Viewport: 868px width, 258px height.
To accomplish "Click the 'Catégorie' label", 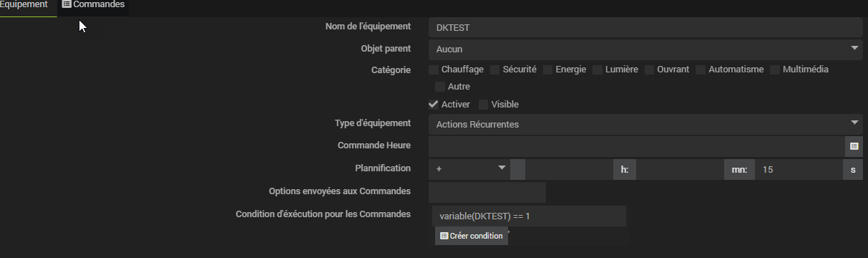I will [x=391, y=70].
